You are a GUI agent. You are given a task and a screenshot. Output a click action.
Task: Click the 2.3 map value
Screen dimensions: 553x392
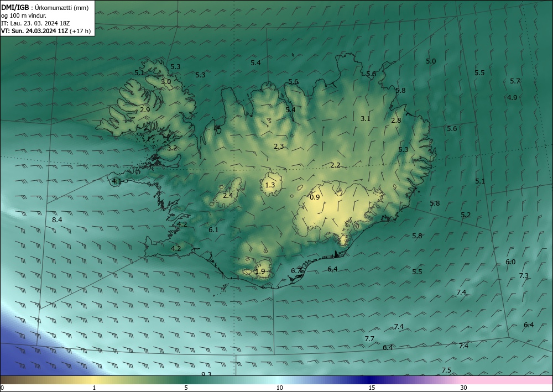point(279,146)
